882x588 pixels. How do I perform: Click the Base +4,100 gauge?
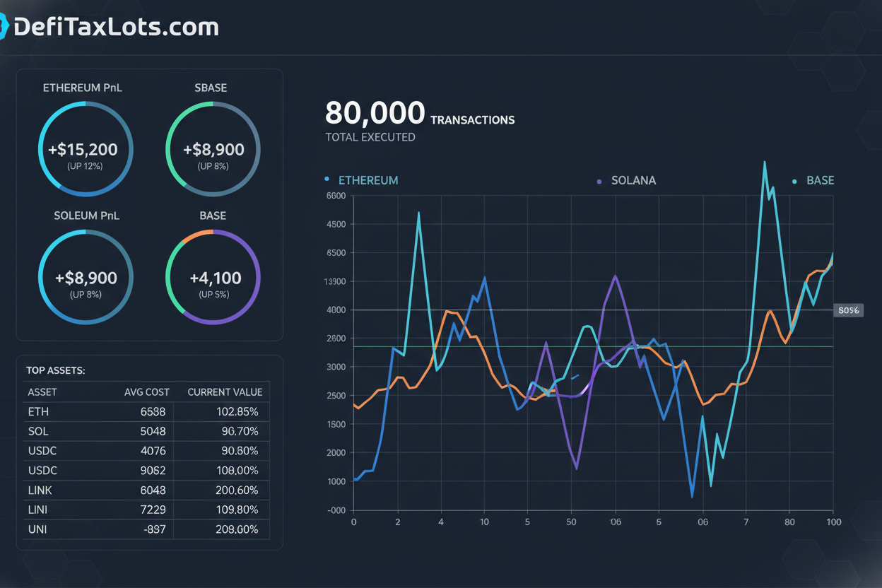click(213, 278)
